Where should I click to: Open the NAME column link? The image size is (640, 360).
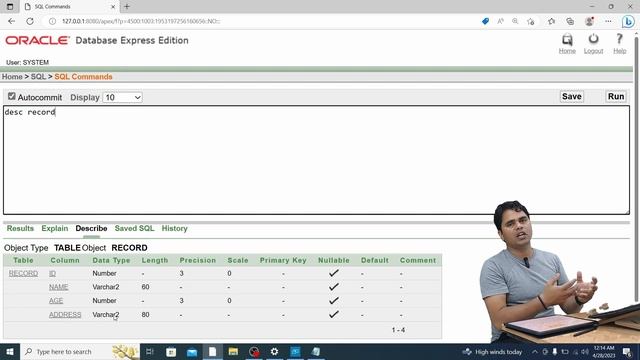[x=58, y=287]
